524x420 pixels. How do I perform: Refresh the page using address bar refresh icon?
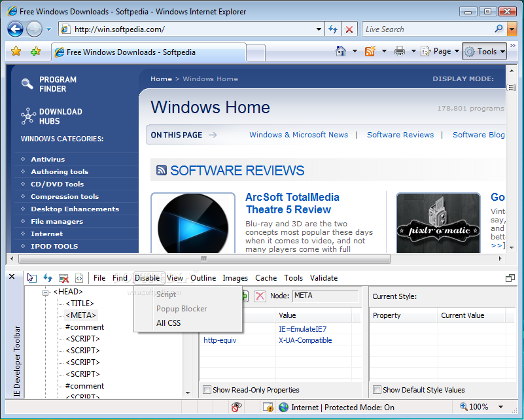(x=333, y=29)
